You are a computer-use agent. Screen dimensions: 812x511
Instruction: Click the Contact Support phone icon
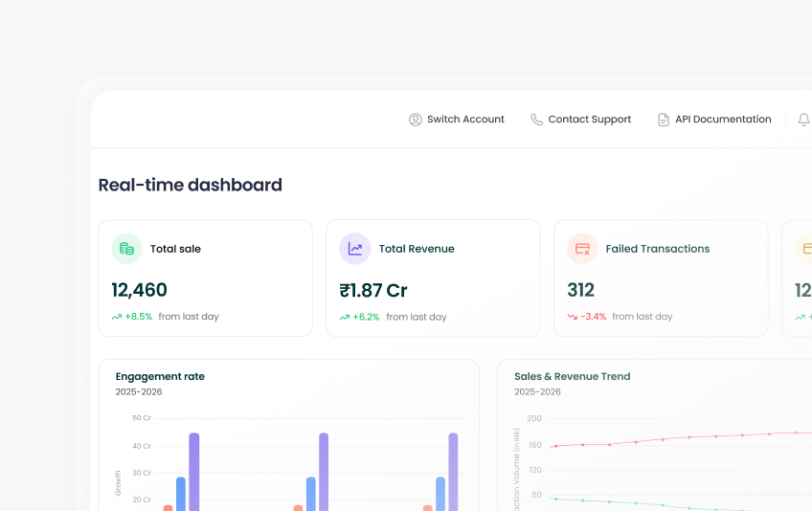point(536,120)
